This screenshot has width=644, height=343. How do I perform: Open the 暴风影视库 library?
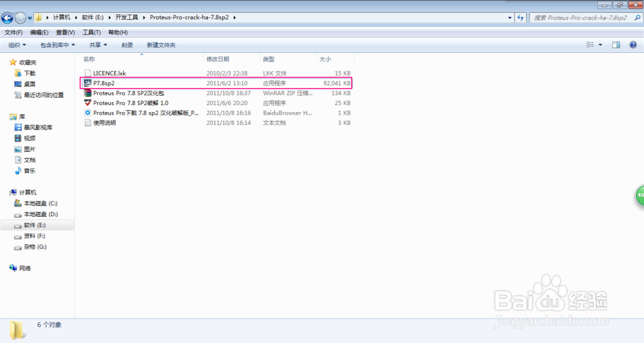[38, 127]
